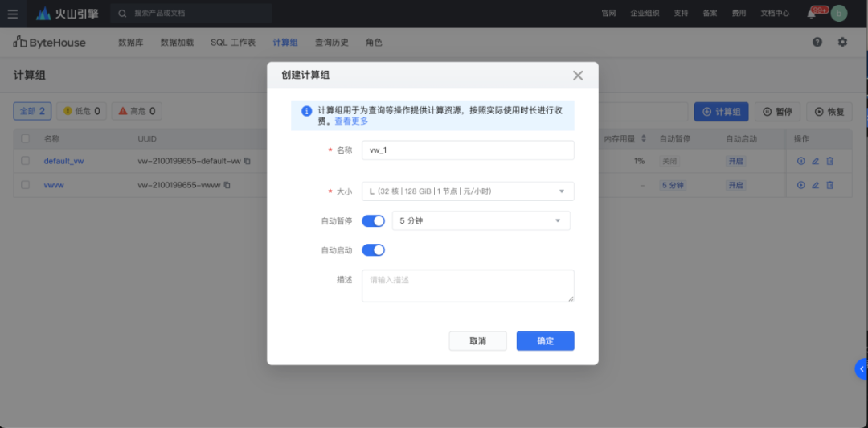Turn off the 自动暂停 switch
This screenshot has height=428, width=868.
[x=373, y=220]
